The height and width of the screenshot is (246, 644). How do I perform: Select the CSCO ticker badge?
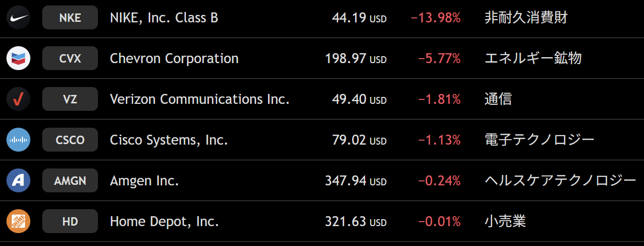pyautogui.click(x=70, y=140)
